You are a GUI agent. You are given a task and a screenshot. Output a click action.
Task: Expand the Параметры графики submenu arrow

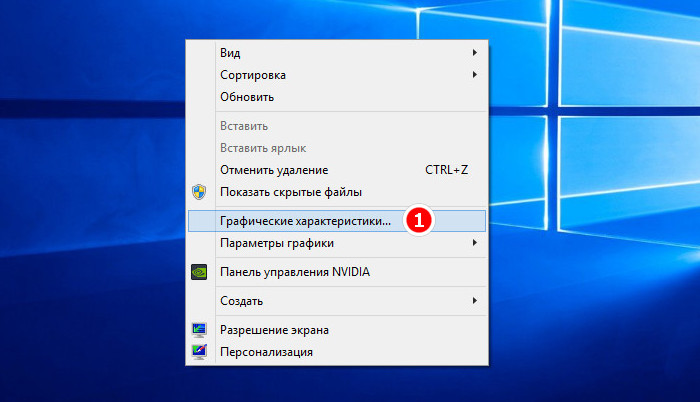click(x=475, y=243)
